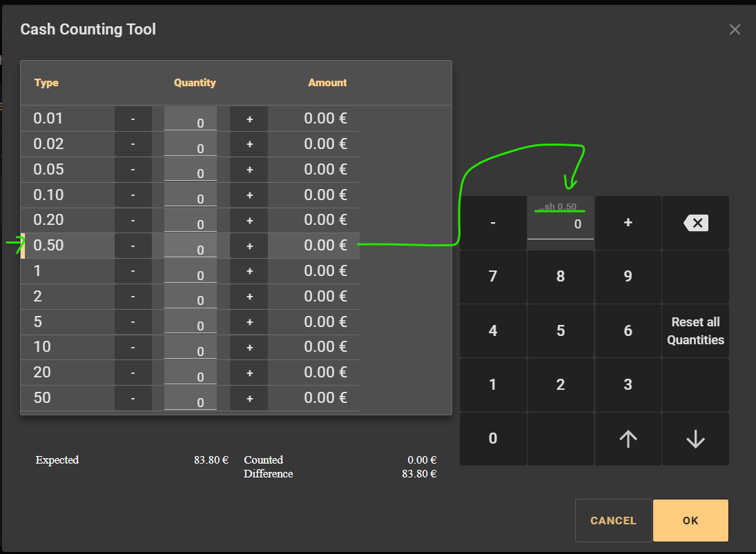Decrease quantity for 0.50 coin row
The height and width of the screenshot is (554, 756).
point(133,246)
